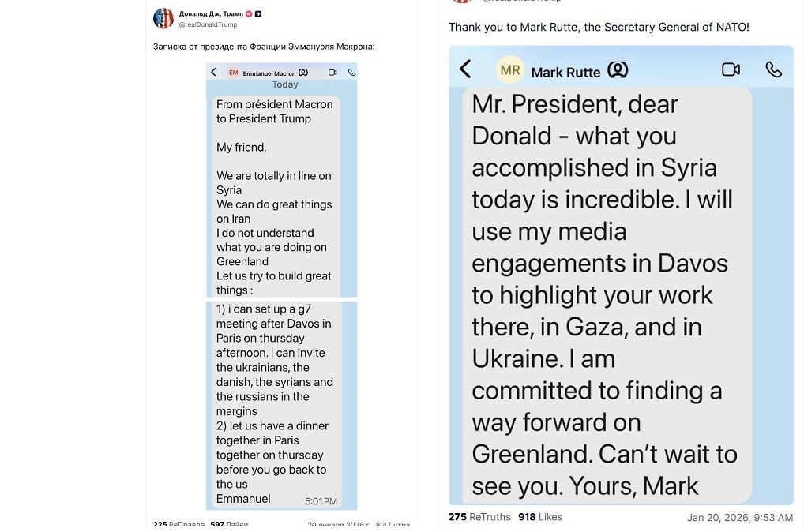
Task: Open the @realDonaldTrump handle link
Action: point(208,24)
